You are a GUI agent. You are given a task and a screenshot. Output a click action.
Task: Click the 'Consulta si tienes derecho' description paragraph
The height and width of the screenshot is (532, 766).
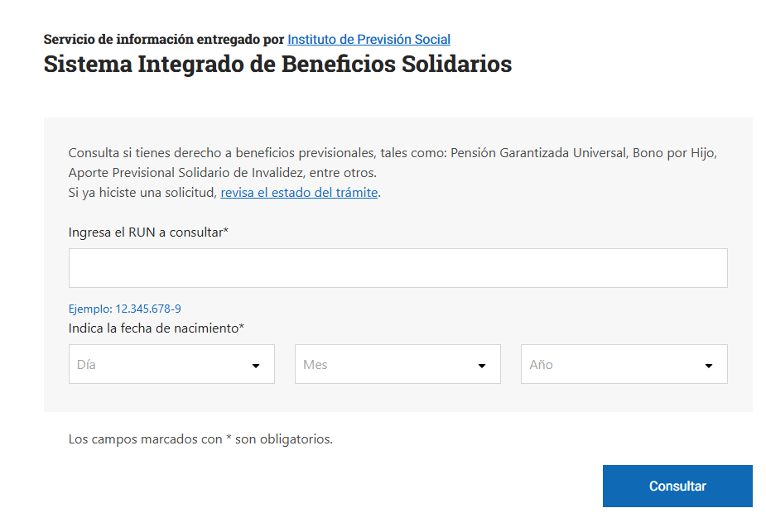248,153
